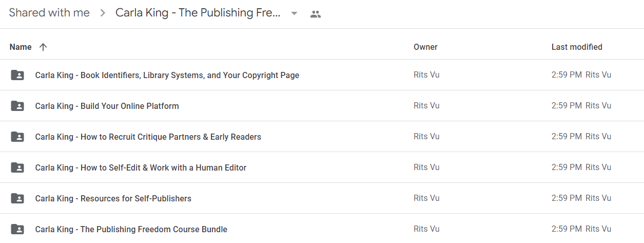644x243 pixels.
Task: Click the Owner column header
Action: [425, 47]
